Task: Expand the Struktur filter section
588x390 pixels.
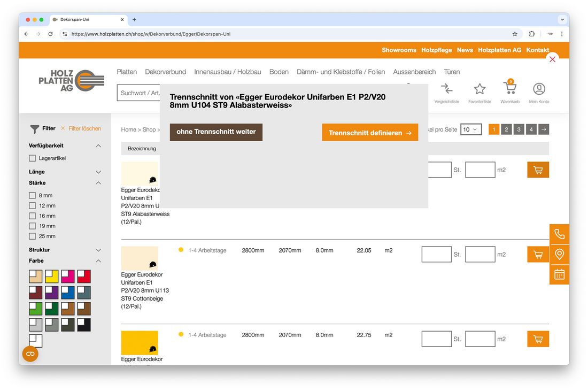Action: pos(98,250)
